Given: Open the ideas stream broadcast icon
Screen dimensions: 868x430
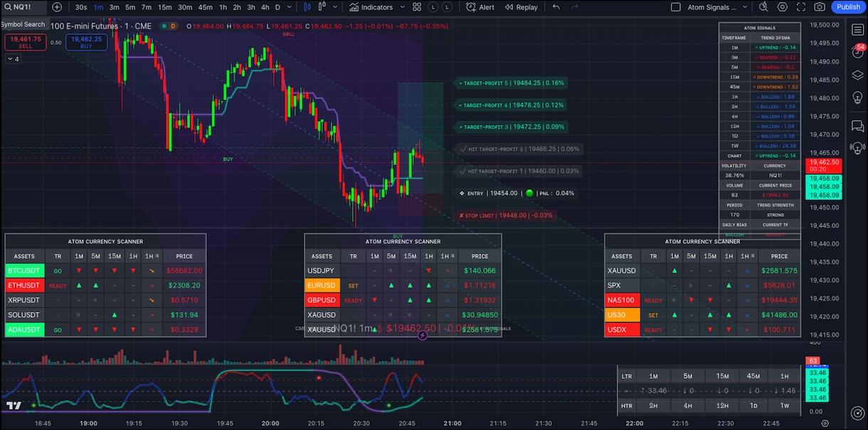Looking at the screenshot, I should (858, 149).
